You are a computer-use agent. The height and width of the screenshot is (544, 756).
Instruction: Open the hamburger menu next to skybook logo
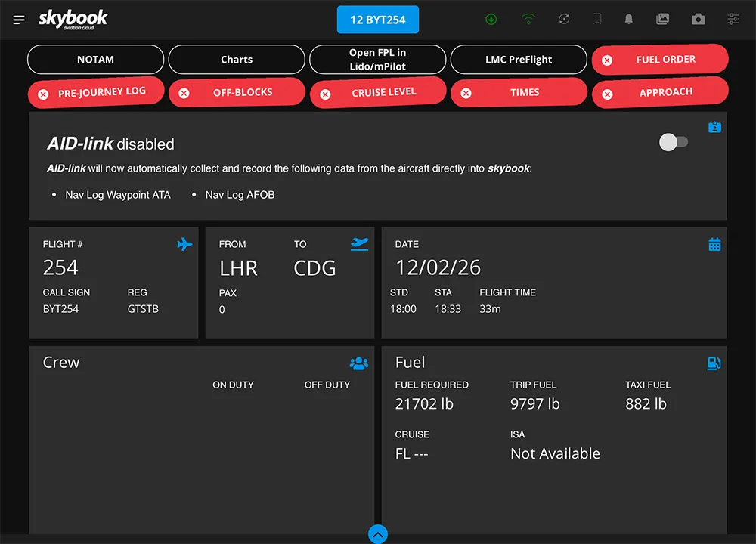pyautogui.click(x=19, y=20)
